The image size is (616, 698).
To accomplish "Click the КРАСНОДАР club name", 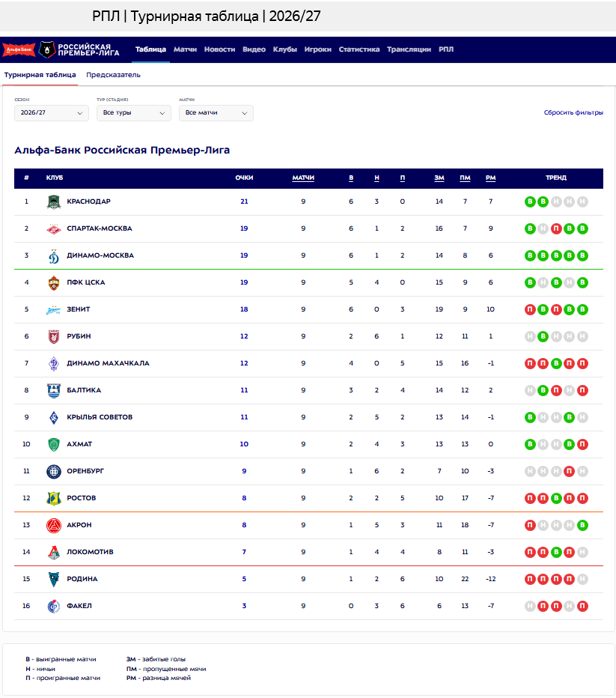I will (x=88, y=201).
